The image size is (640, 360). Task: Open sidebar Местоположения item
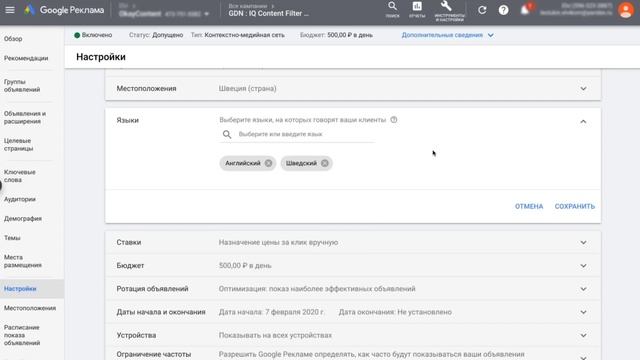(x=30, y=308)
